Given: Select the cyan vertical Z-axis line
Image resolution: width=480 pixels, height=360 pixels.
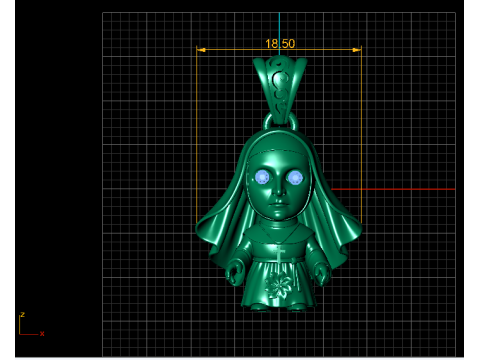Looking at the screenshot, I should pos(279,34).
